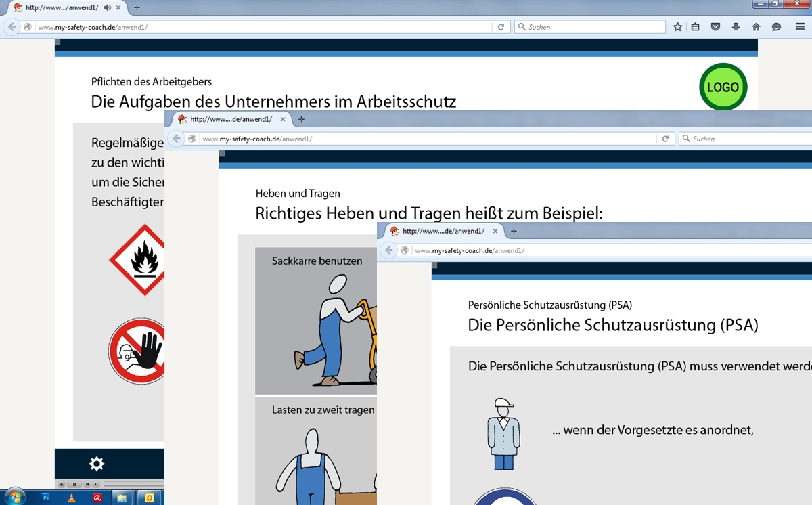
Task: Pause the course playback
Action: tap(75, 484)
